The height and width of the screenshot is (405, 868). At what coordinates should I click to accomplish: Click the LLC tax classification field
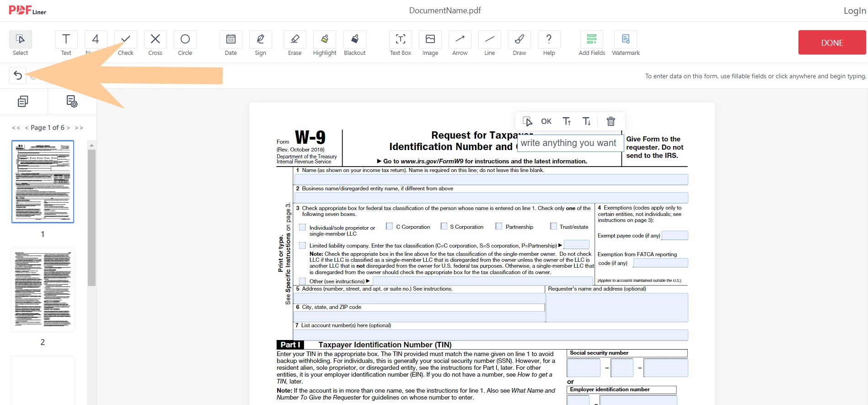(x=576, y=244)
